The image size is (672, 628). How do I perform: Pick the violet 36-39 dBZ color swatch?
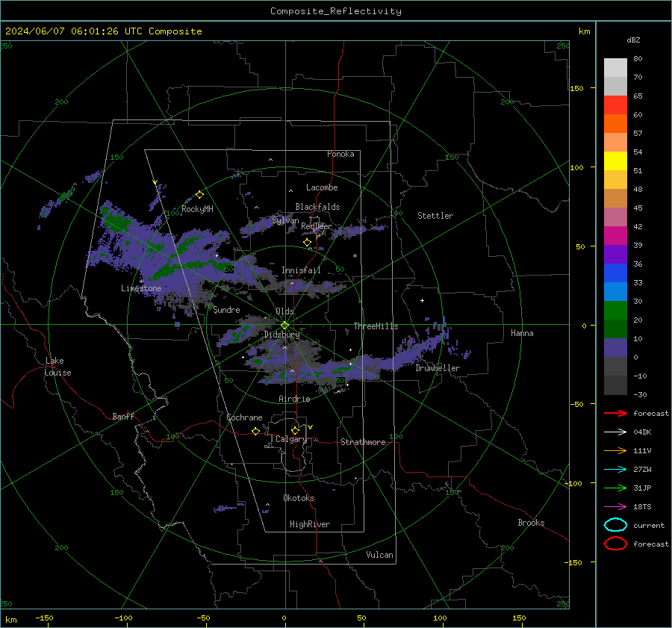tap(615, 255)
